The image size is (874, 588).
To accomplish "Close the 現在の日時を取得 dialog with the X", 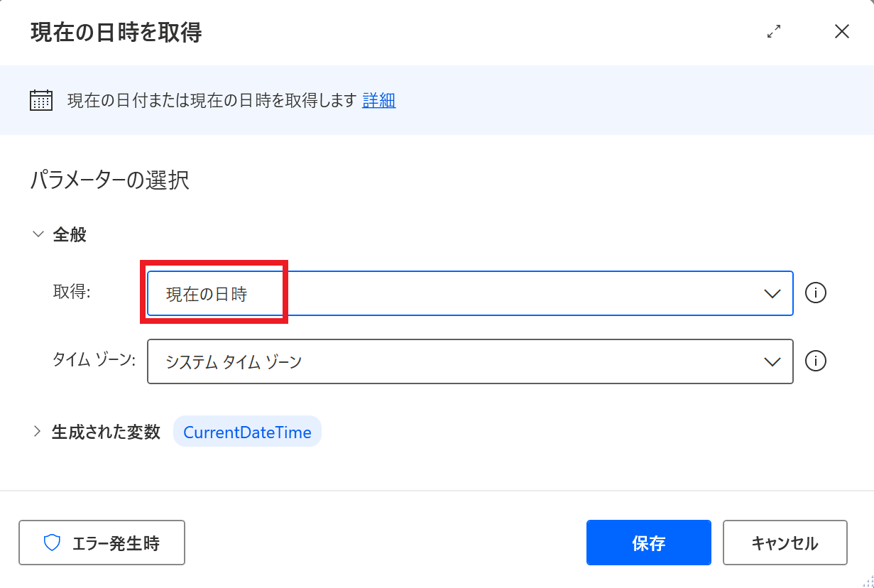I will (x=841, y=31).
